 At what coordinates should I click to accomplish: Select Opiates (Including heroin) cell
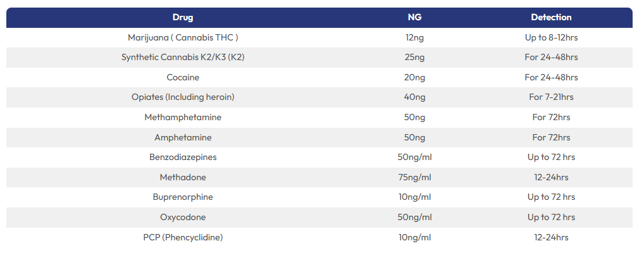183,97
